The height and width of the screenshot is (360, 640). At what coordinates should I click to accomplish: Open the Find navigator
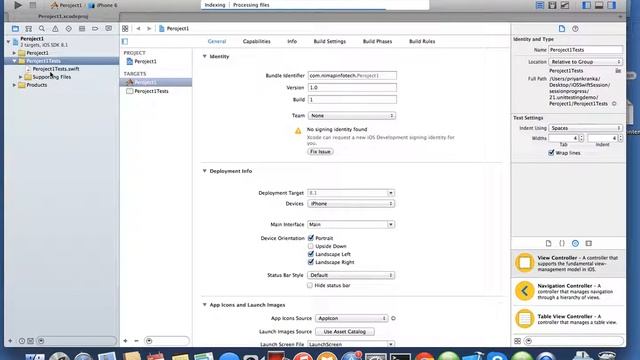[42, 29]
